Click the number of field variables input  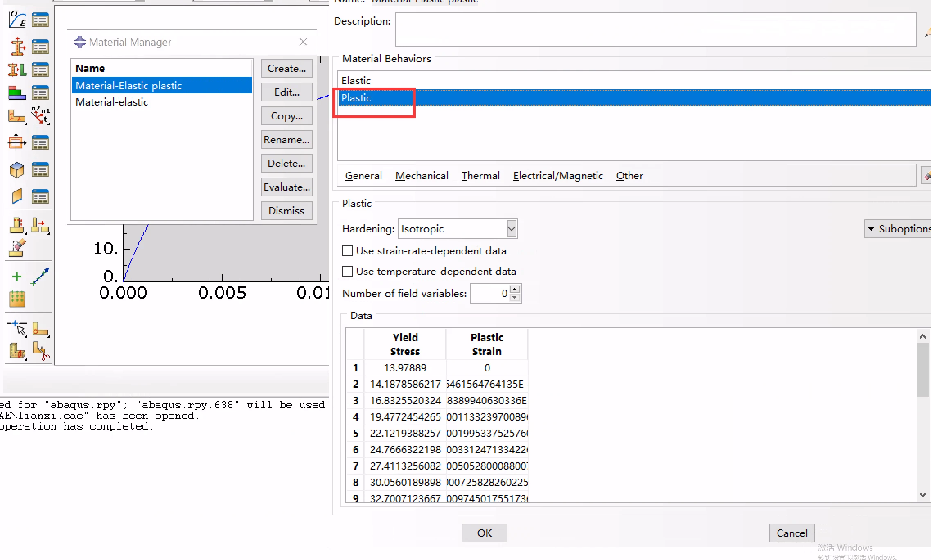(490, 293)
